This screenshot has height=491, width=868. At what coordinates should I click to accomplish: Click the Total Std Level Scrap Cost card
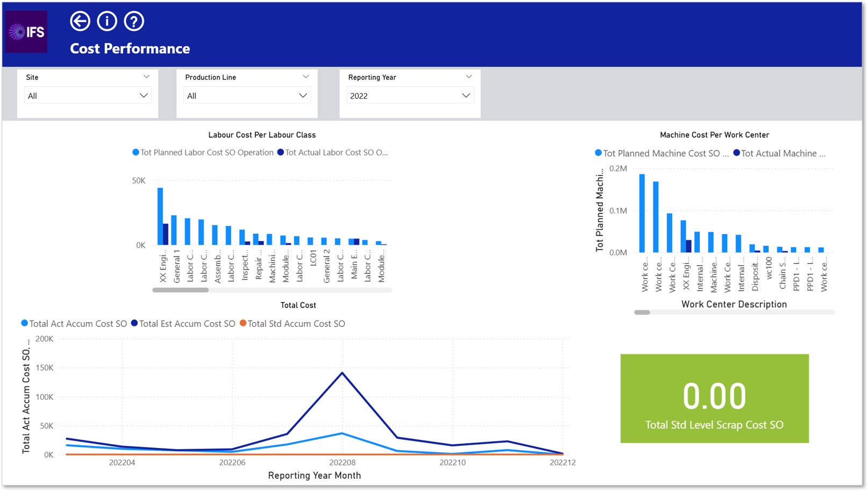pos(714,399)
